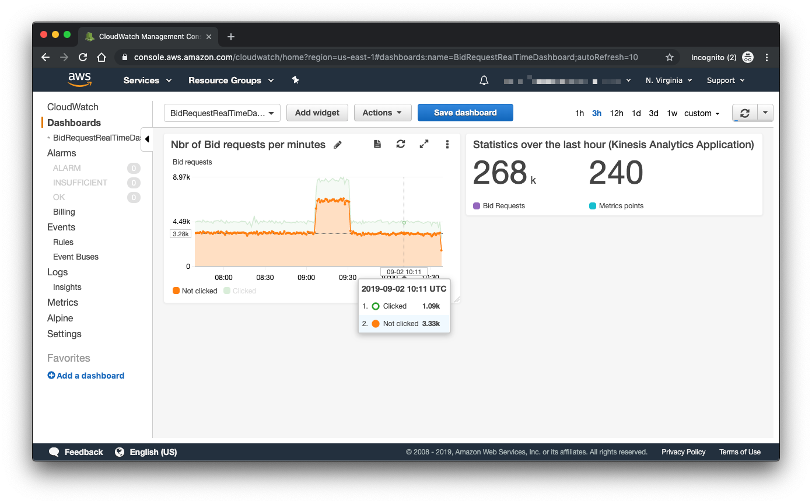Open the Privacy Policy link
The width and height of the screenshot is (812, 504).
(684, 452)
